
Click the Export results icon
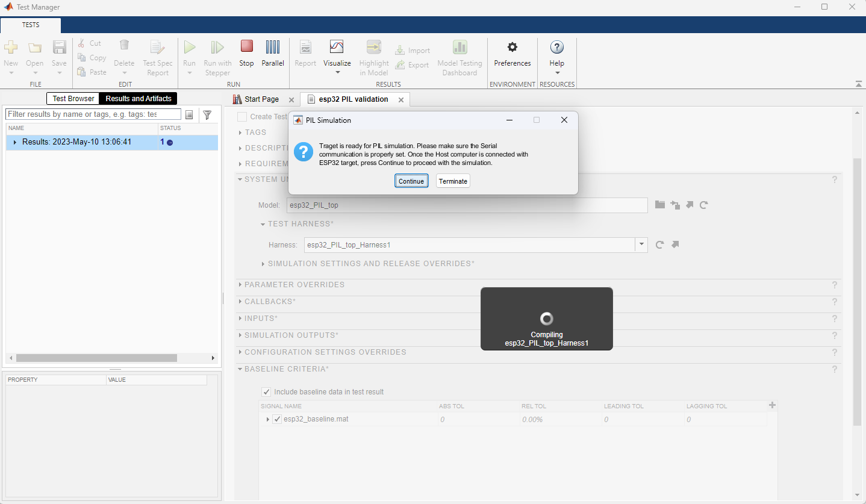(x=400, y=65)
